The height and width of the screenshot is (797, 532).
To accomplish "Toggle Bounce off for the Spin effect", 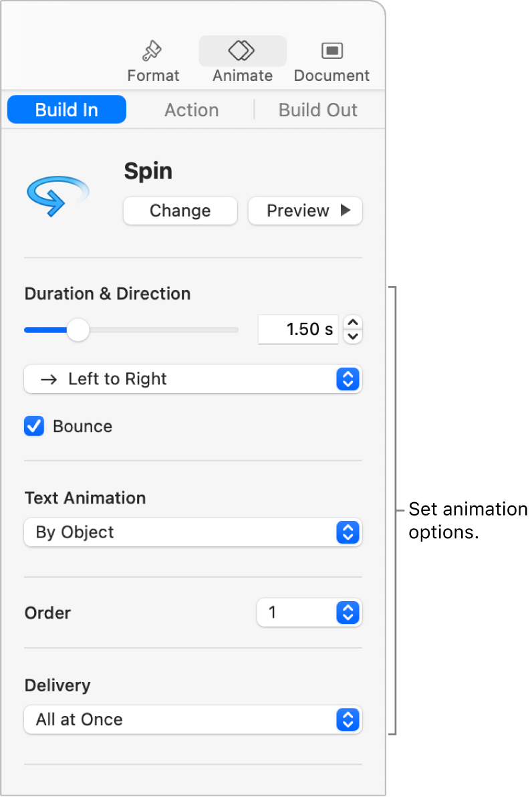I will pyautogui.click(x=33, y=426).
